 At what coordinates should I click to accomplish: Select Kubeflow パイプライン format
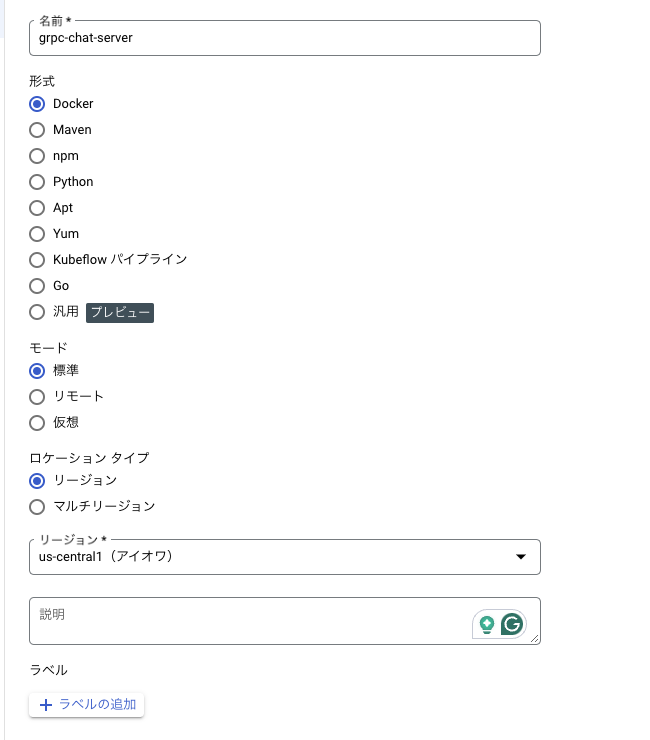click(x=37, y=260)
